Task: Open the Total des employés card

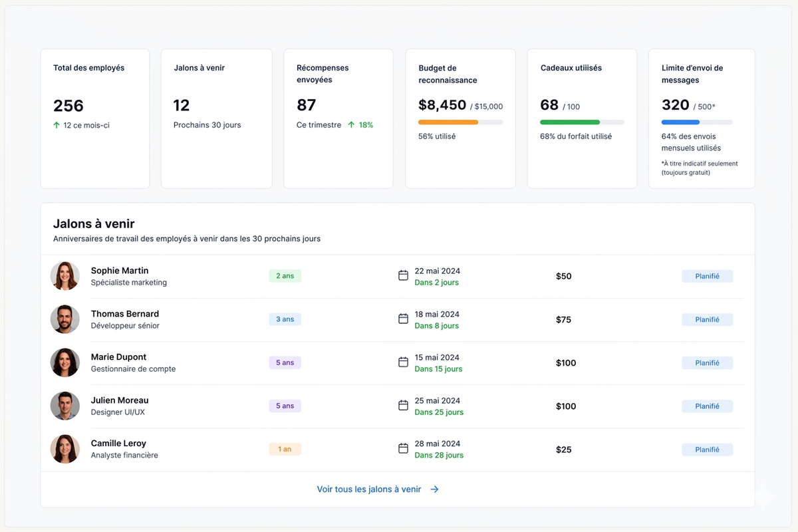Action: point(94,118)
